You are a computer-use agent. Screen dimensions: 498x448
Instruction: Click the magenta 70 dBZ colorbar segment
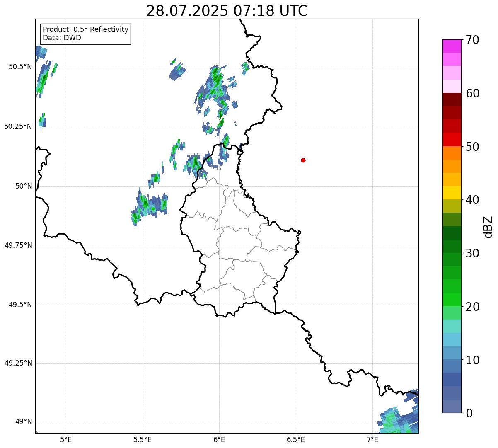point(452,46)
